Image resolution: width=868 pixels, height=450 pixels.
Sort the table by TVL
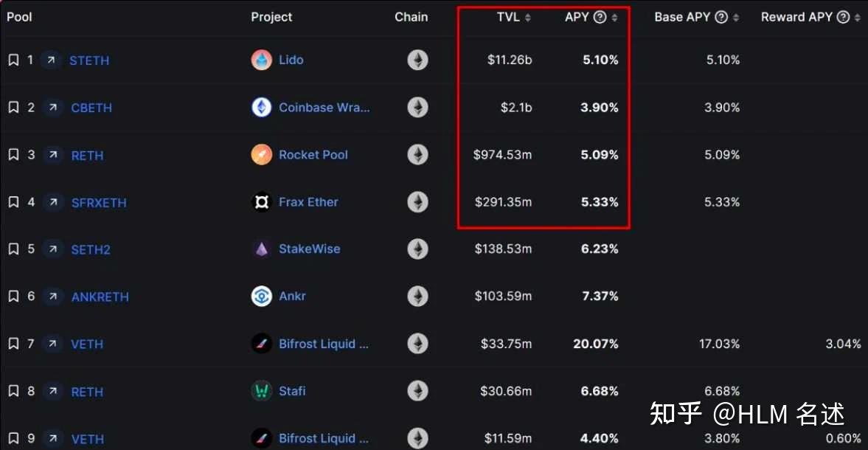click(527, 16)
